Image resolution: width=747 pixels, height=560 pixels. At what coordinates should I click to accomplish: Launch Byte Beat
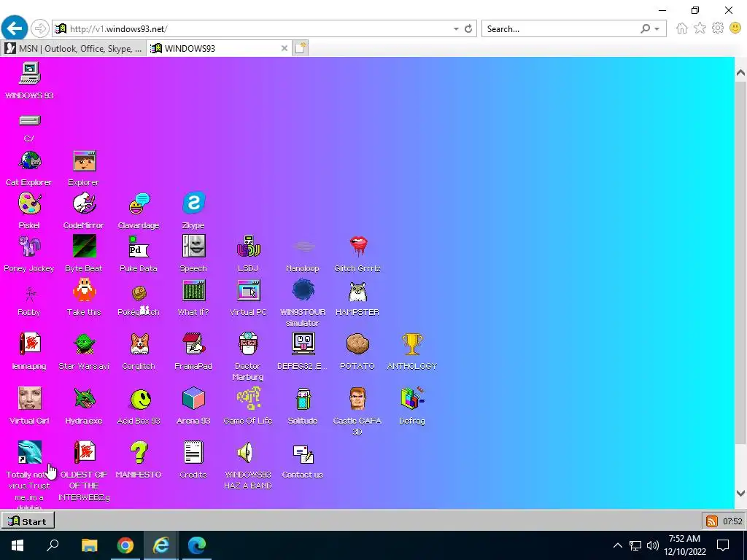[85, 246]
